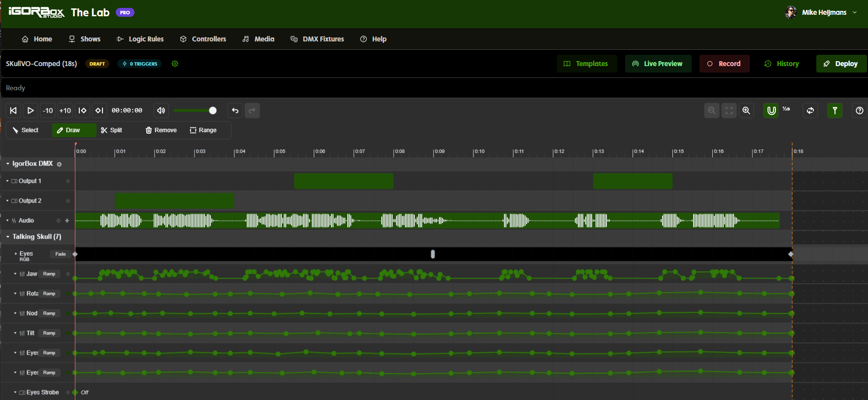Jump to the previous keyframe

(82, 110)
